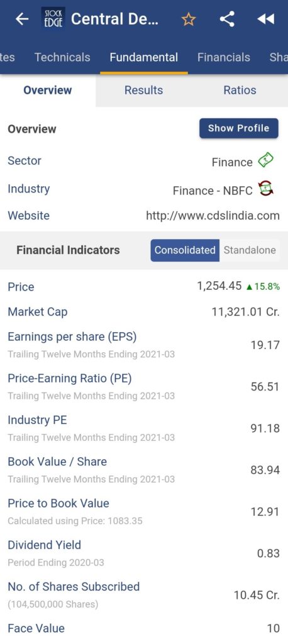Select the Fundamental tab
The image size is (288, 644).
point(144,57)
